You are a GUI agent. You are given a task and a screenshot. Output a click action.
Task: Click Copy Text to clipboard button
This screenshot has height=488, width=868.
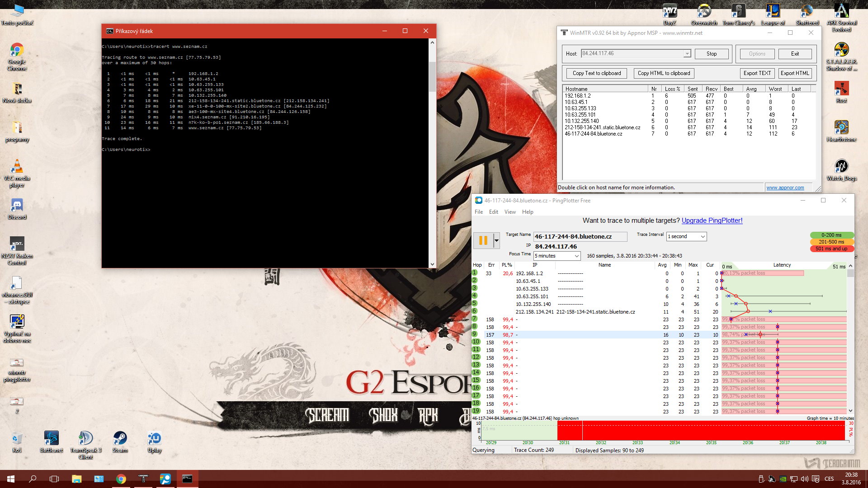(596, 73)
